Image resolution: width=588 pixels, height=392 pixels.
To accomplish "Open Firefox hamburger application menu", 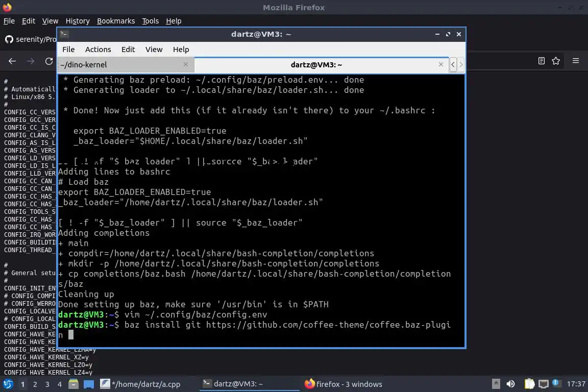I will coord(576,61).
